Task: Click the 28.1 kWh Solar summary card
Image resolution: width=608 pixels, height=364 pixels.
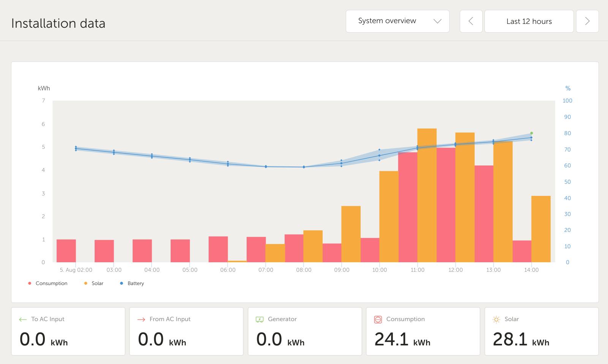Action: 541,331
